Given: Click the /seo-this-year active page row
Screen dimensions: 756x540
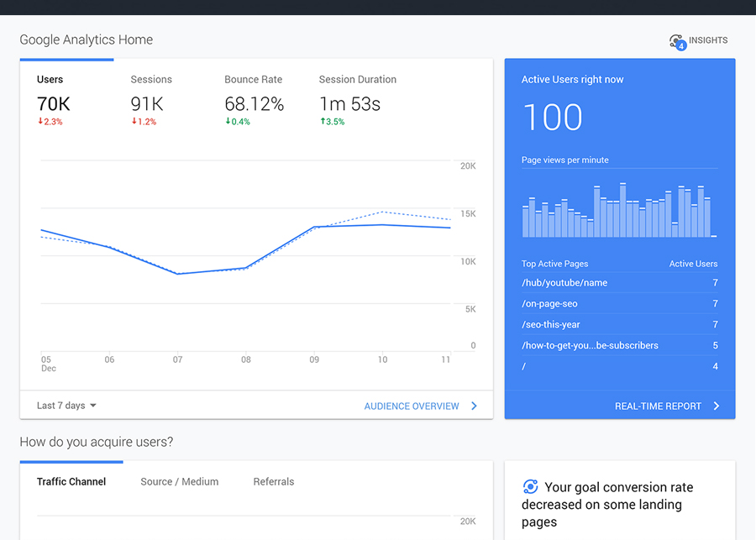Looking at the screenshot, I should [620, 324].
